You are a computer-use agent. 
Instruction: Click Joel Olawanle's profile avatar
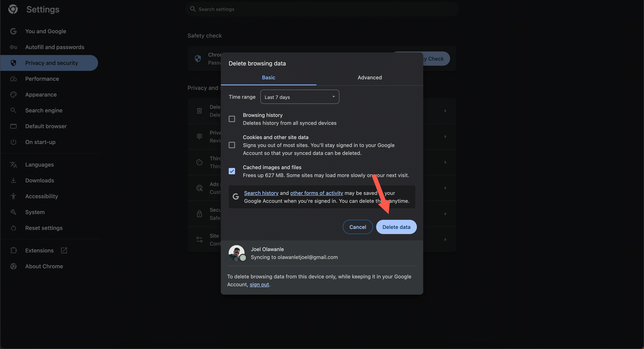point(236,253)
